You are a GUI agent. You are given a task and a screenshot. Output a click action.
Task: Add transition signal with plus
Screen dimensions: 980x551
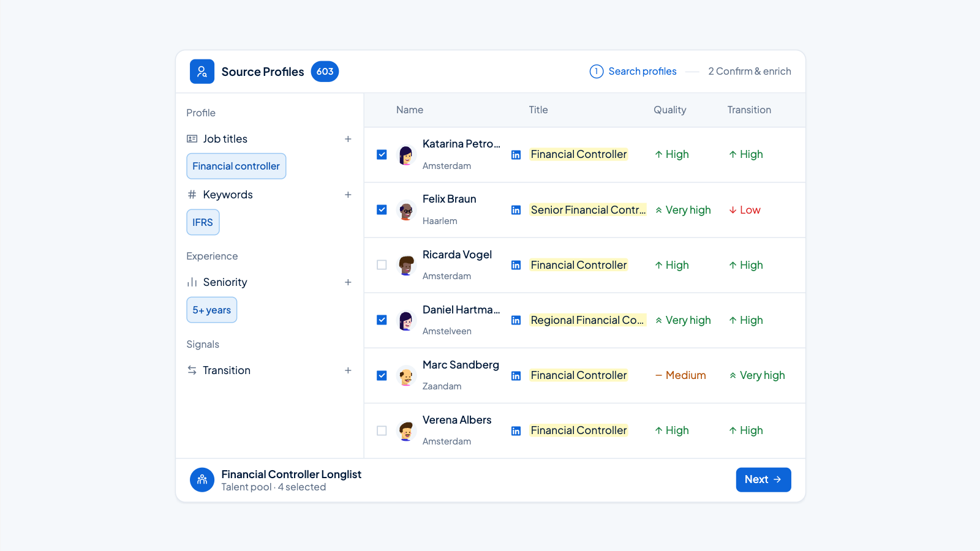tap(348, 370)
